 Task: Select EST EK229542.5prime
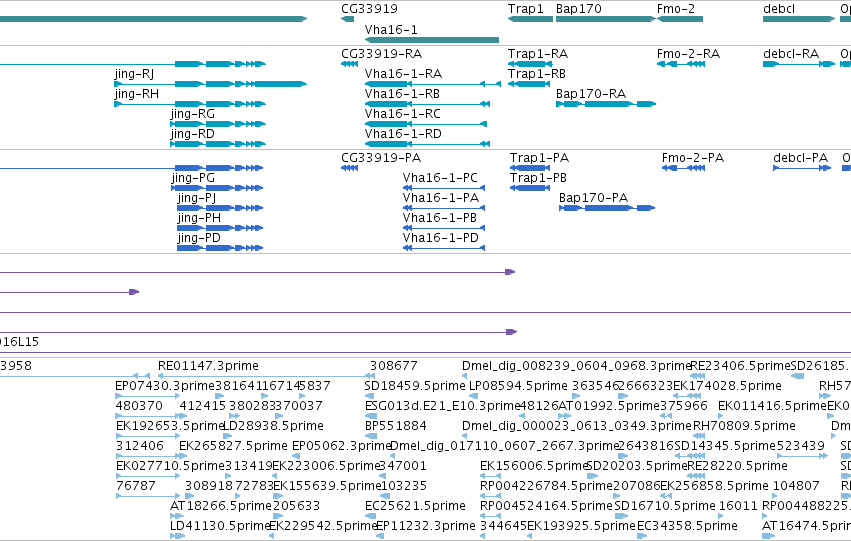(323, 526)
